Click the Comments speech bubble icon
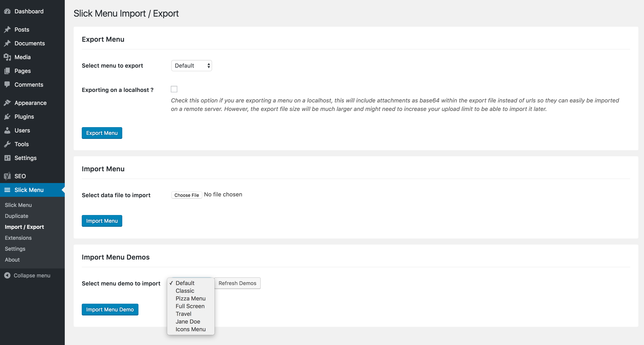The height and width of the screenshot is (345, 644). [x=7, y=85]
